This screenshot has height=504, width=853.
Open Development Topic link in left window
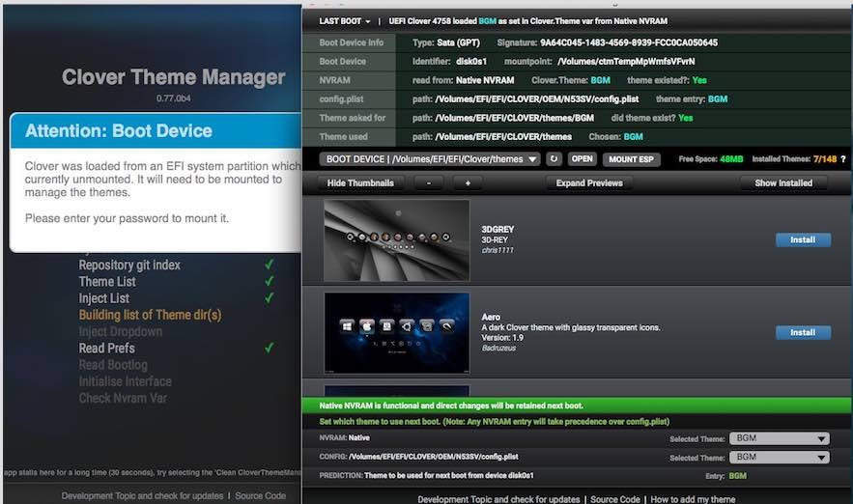coord(142,496)
